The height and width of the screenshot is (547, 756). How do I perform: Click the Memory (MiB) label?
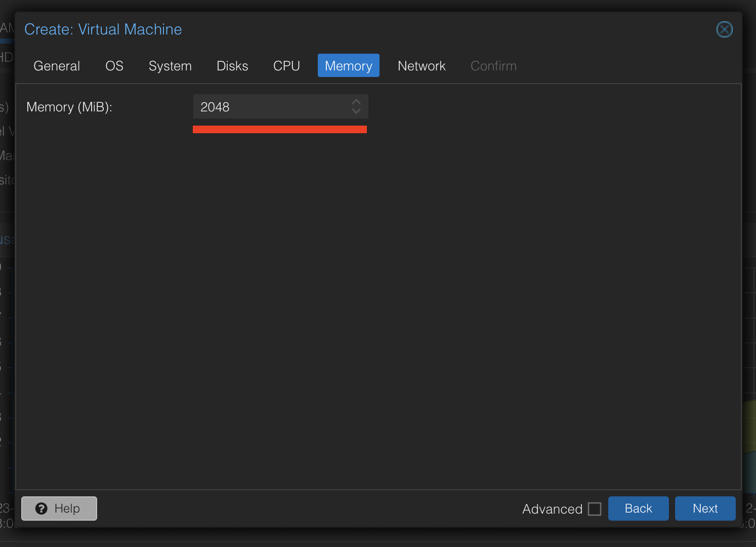69,107
